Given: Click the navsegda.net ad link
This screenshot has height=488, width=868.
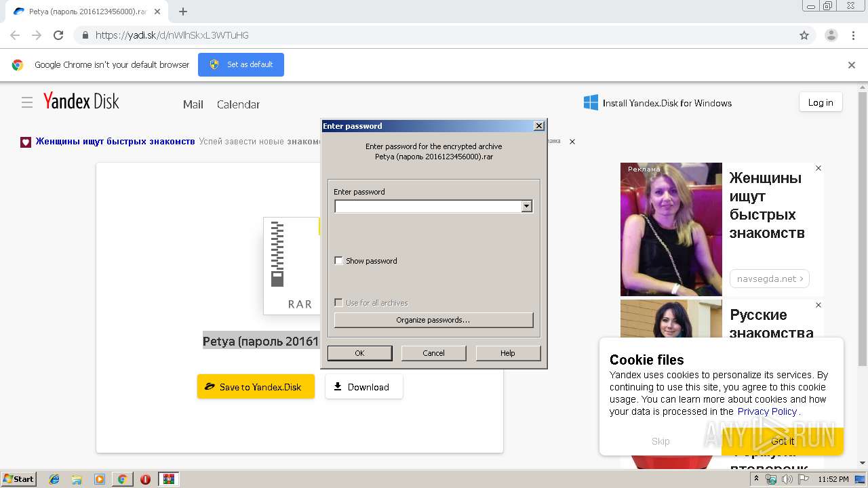Looking at the screenshot, I should tap(770, 279).
